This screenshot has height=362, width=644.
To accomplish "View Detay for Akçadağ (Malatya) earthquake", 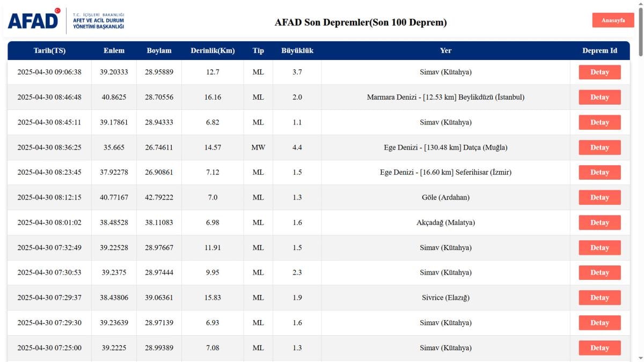I will 599,223.
